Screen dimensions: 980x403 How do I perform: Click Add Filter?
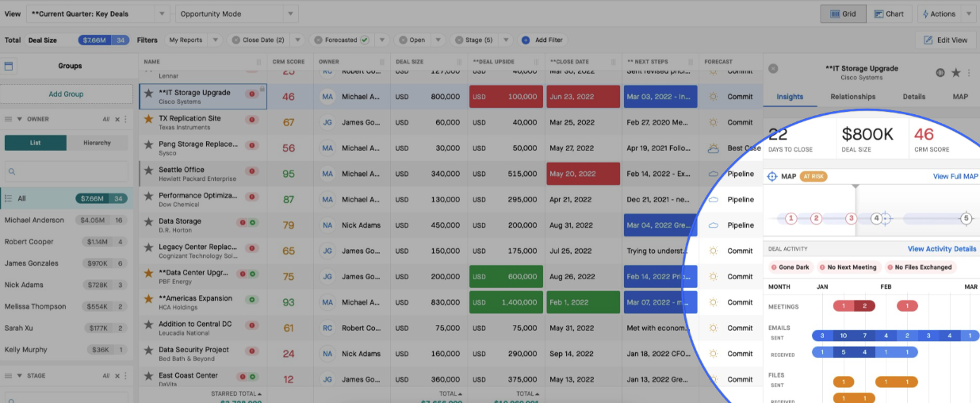[x=549, y=40]
